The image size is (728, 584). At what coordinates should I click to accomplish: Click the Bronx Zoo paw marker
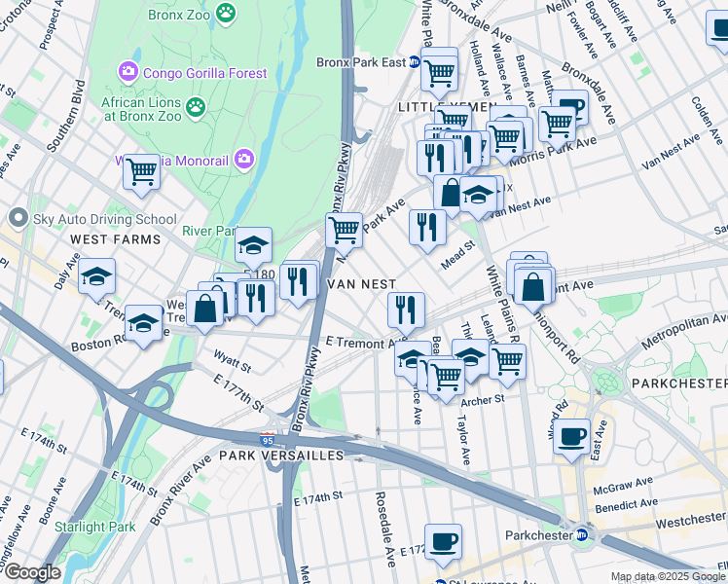tap(226, 14)
